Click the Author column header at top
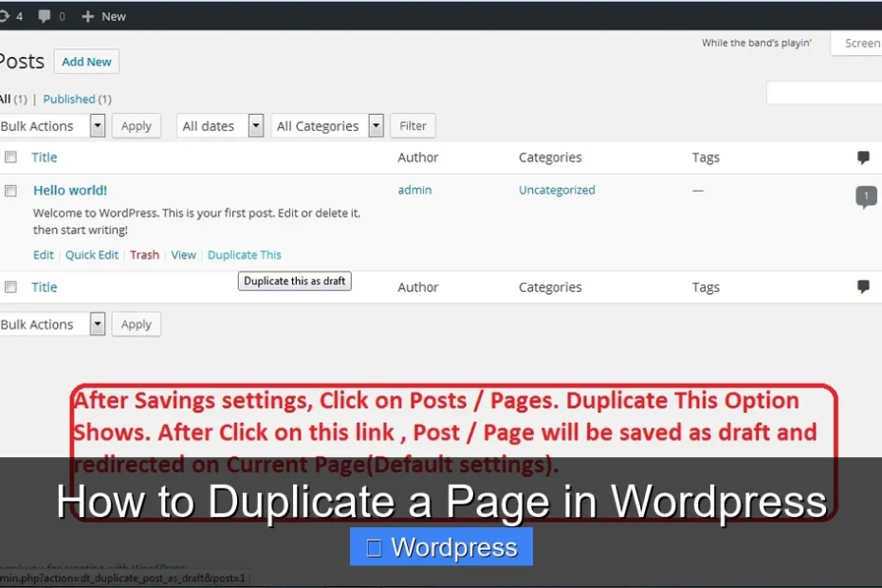The height and width of the screenshot is (588, 882). [x=418, y=157]
